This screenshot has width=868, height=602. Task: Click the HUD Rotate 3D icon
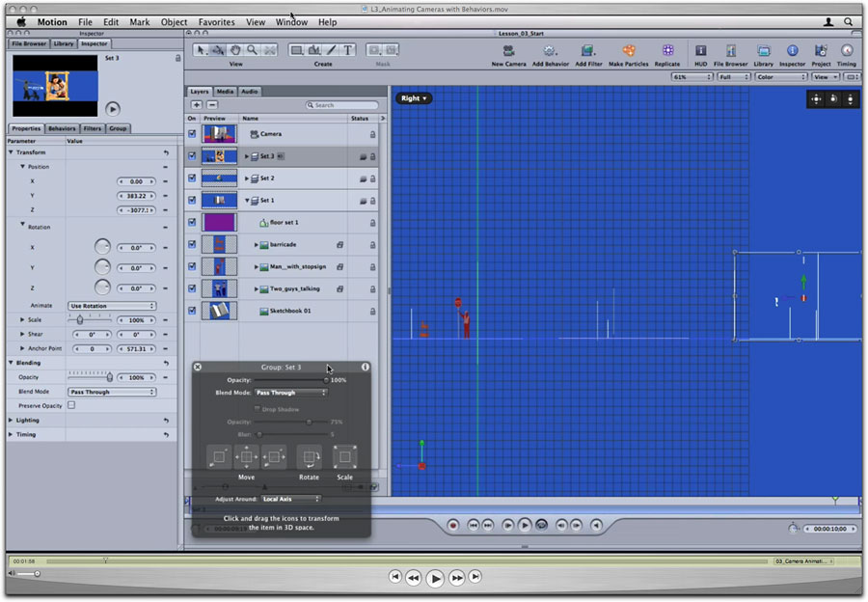(309, 457)
